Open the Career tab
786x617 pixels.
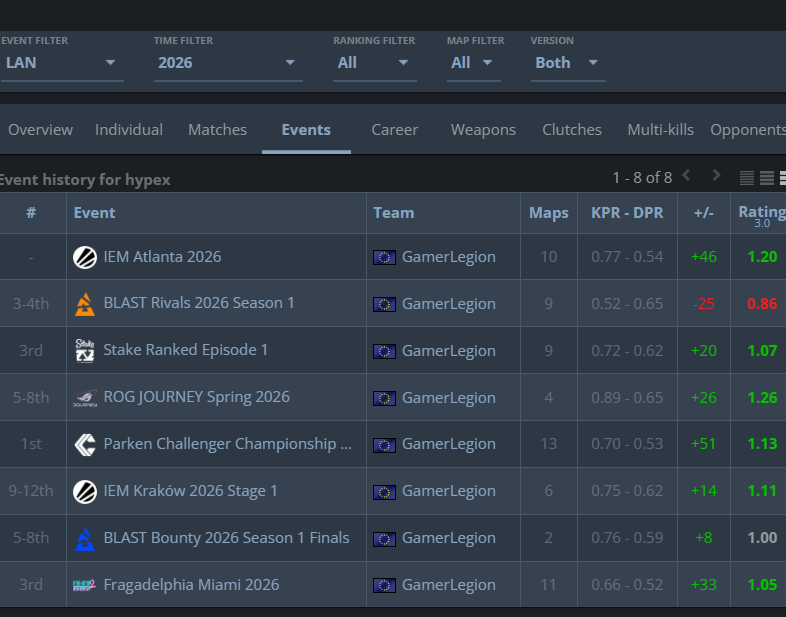coord(395,130)
